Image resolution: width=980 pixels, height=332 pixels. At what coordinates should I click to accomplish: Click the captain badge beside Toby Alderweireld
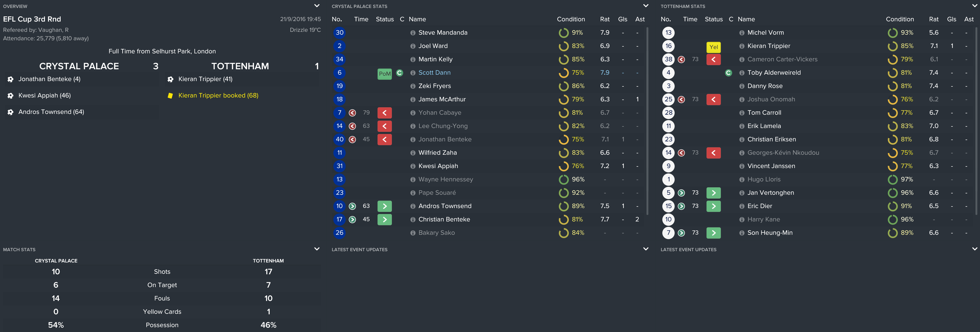(x=728, y=73)
